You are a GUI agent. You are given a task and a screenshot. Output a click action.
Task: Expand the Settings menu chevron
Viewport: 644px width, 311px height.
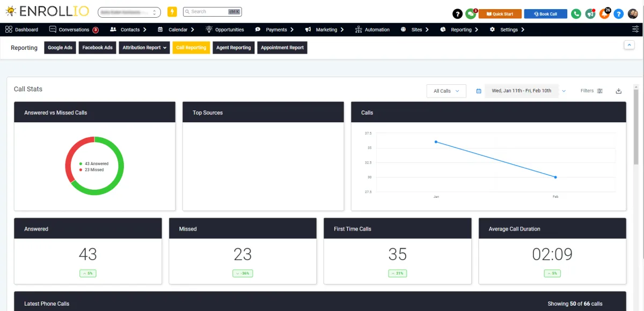(523, 29)
